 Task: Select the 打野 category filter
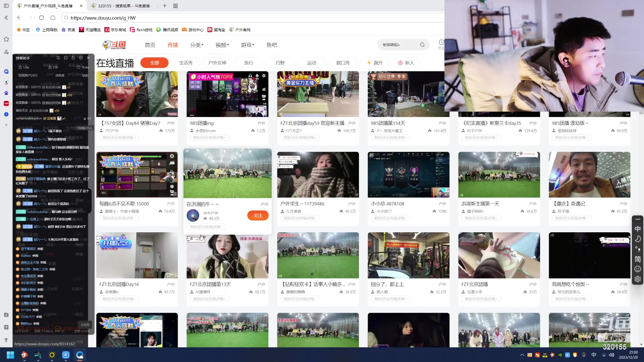[280, 63]
